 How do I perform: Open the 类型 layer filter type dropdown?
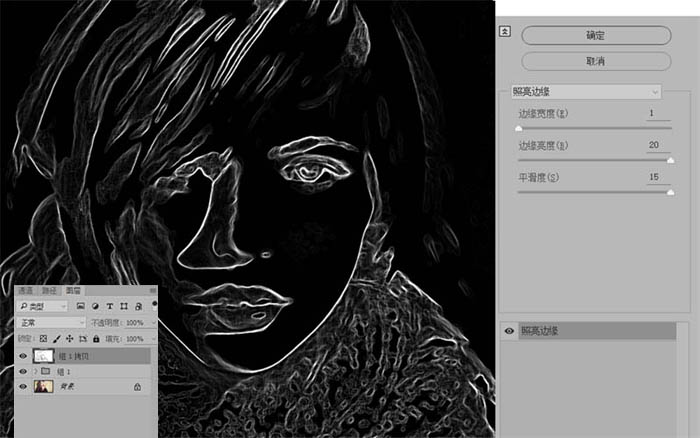coord(42,306)
